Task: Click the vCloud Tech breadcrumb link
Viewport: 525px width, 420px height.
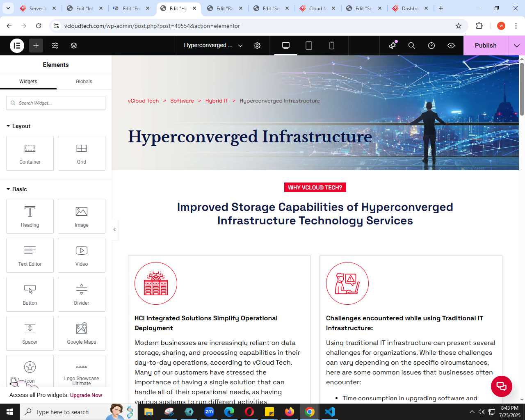Action: (143, 100)
